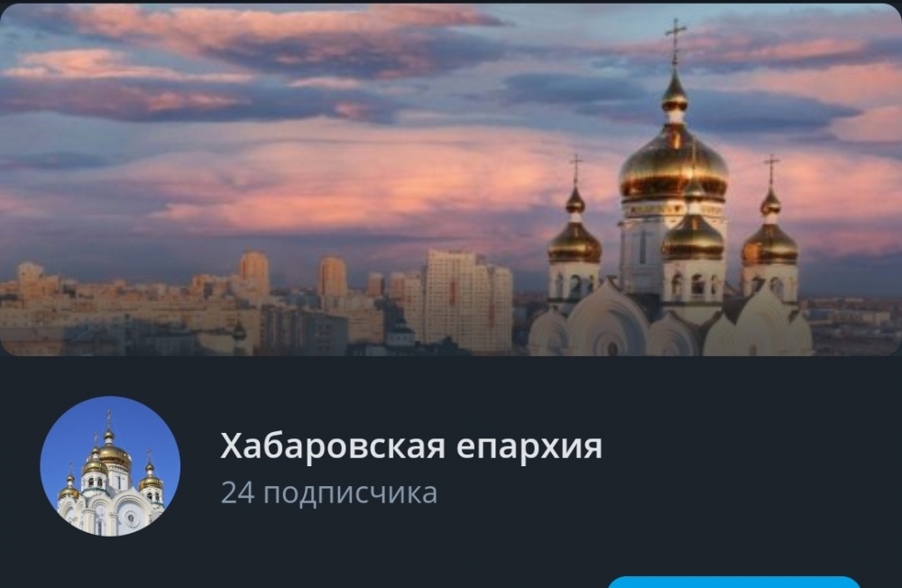Click the word Хабаровская in the title

click(x=333, y=446)
